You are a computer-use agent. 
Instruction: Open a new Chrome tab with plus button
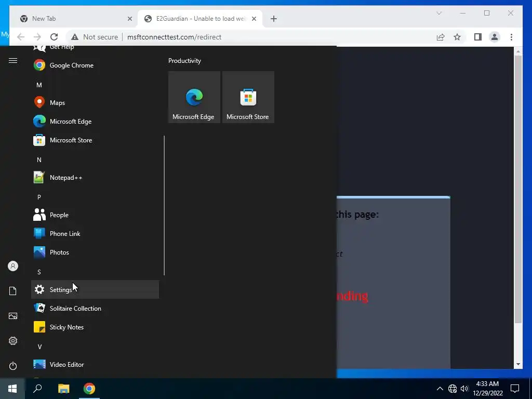pos(273,19)
